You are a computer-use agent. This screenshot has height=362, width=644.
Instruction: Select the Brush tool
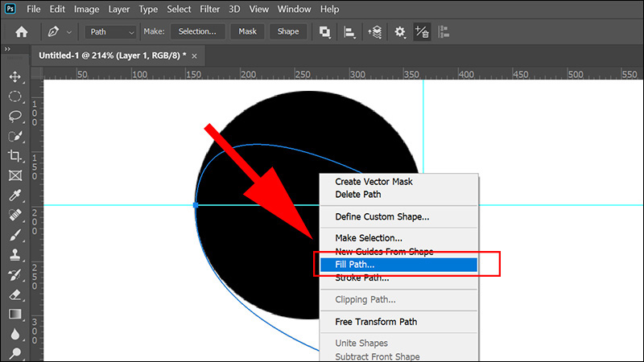click(15, 235)
